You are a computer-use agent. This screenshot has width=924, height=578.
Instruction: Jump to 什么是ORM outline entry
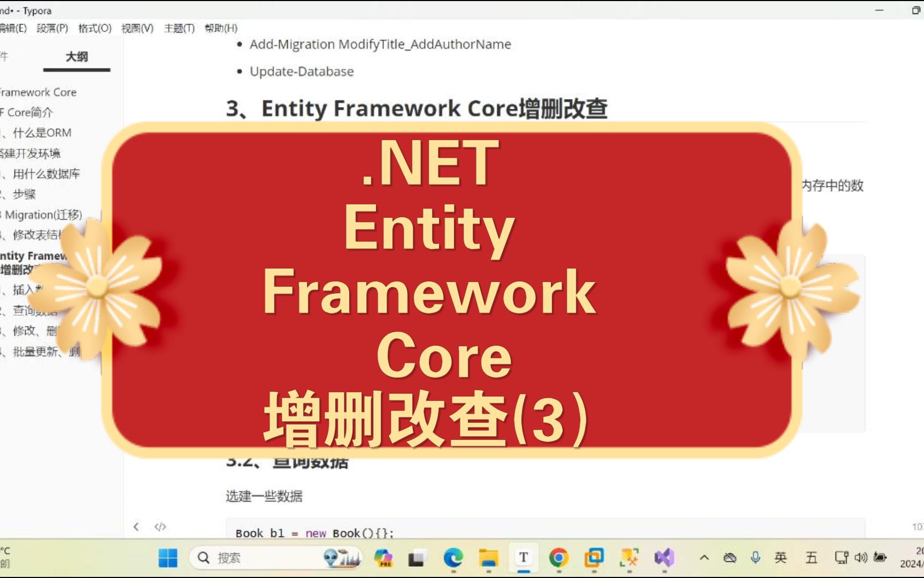[36, 133]
